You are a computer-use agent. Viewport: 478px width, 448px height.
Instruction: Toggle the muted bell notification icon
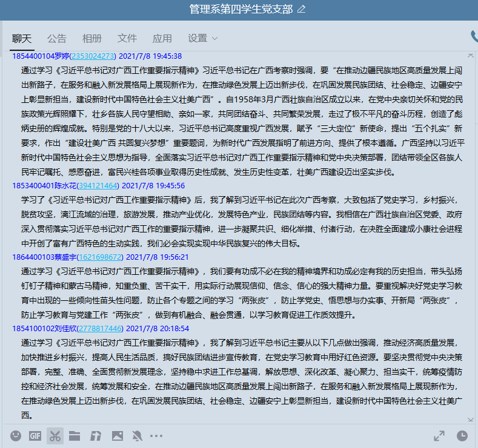point(137,435)
